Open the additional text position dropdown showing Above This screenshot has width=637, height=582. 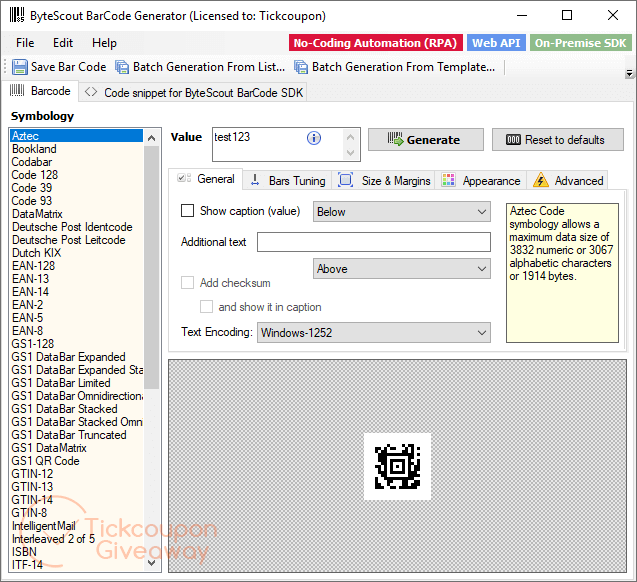pos(401,269)
